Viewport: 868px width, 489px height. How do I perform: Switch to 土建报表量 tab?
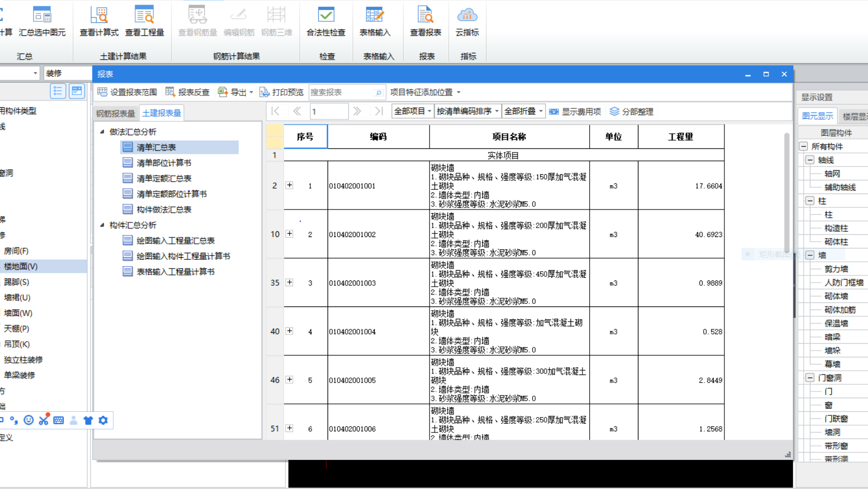[x=162, y=113]
